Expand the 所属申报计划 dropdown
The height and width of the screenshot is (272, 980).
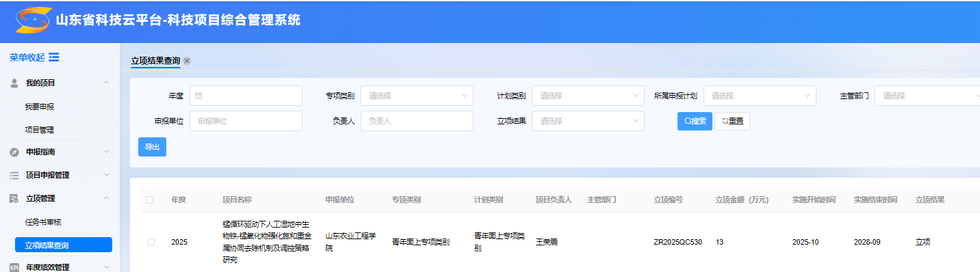[x=760, y=96]
